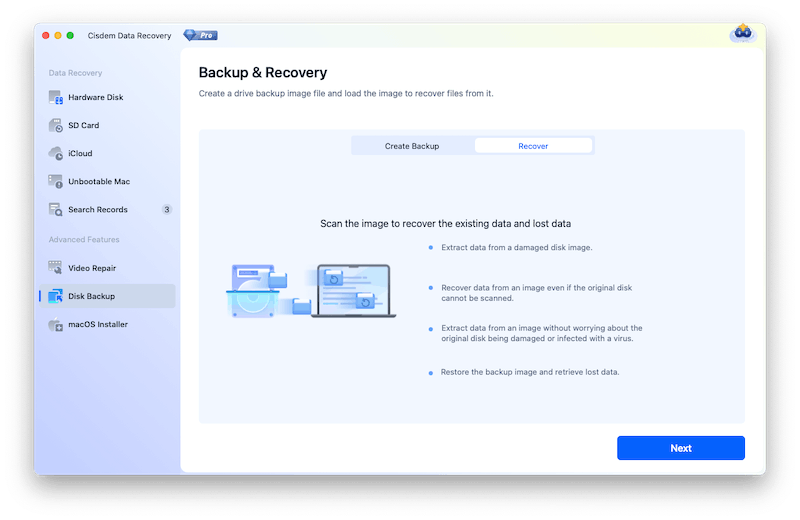
Task: Click the Hardware Disk sidebar icon
Action: [56, 97]
